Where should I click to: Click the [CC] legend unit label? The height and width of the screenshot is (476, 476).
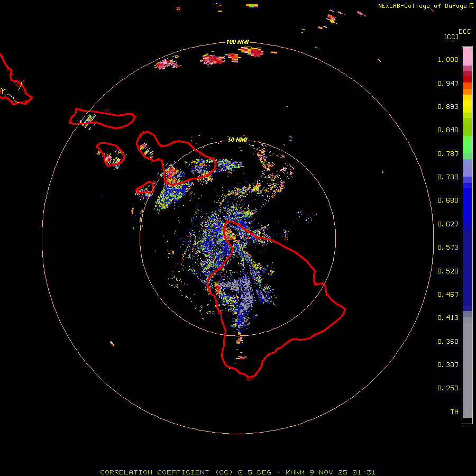(451, 36)
